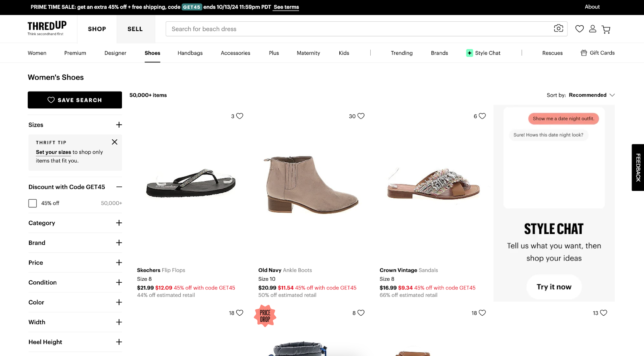
Task: Open favorites heart icon in header
Action: point(579,29)
